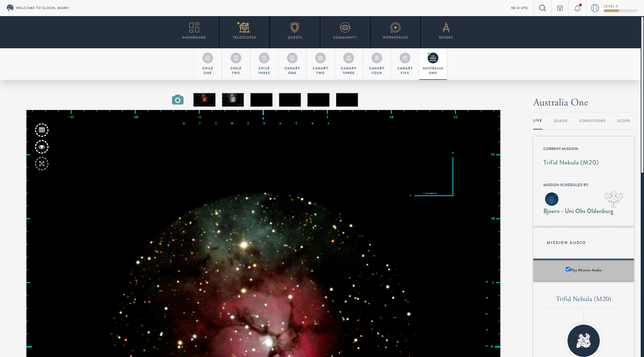The height and width of the screenshot is (357, 644).
Task: Toggle the eye visibility overlay
Action: (x=42, y=147)
